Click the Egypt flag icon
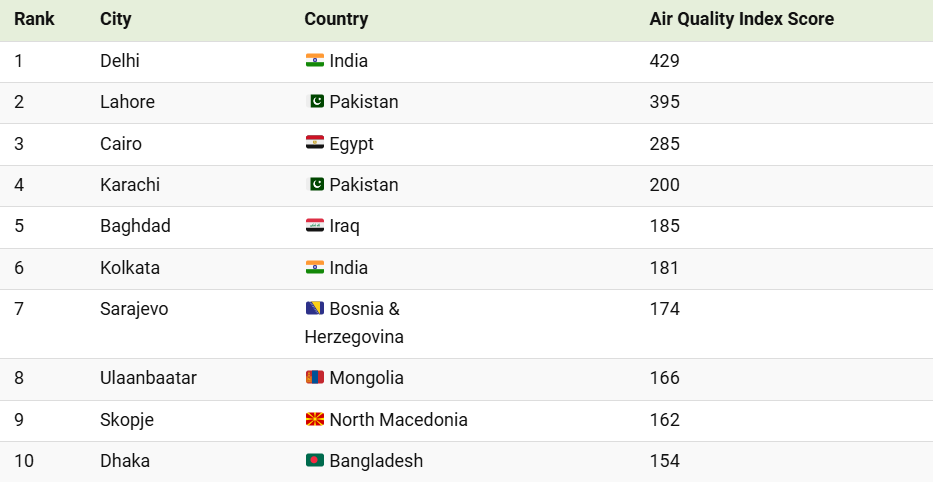The height and width of the screenshot is (487, 933). tap(315, 143)
